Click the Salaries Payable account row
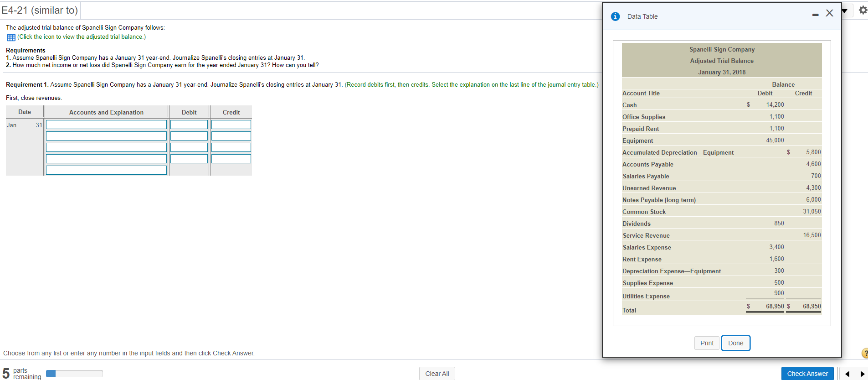The width and height of the screenshot is (868, 380). pos(722,176)
